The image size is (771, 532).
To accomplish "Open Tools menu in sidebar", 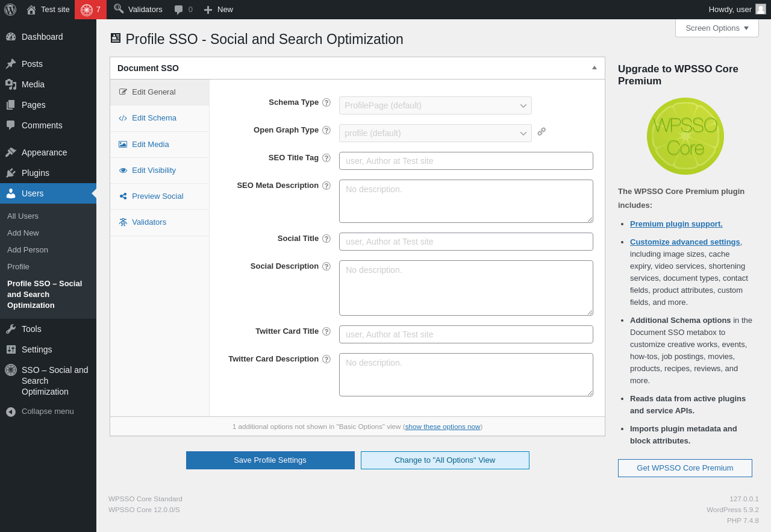I will pyautogui.click(x=48, y=329).
